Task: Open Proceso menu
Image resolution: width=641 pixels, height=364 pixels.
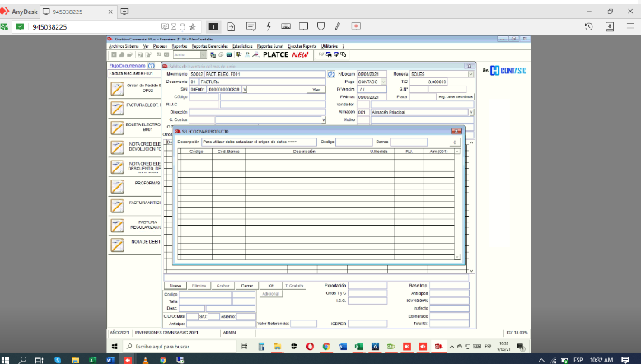Action: pos(160,47)
